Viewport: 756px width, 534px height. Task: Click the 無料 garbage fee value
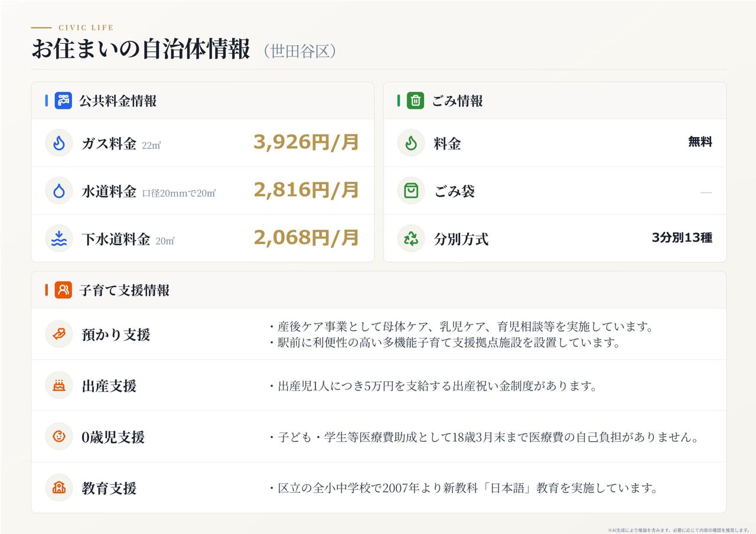point(700,142)
